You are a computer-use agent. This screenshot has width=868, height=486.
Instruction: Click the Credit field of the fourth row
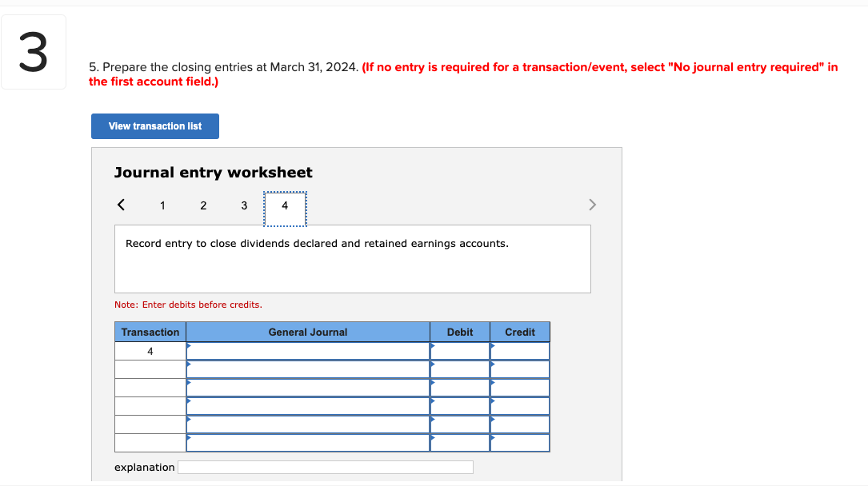coord(519,406)
